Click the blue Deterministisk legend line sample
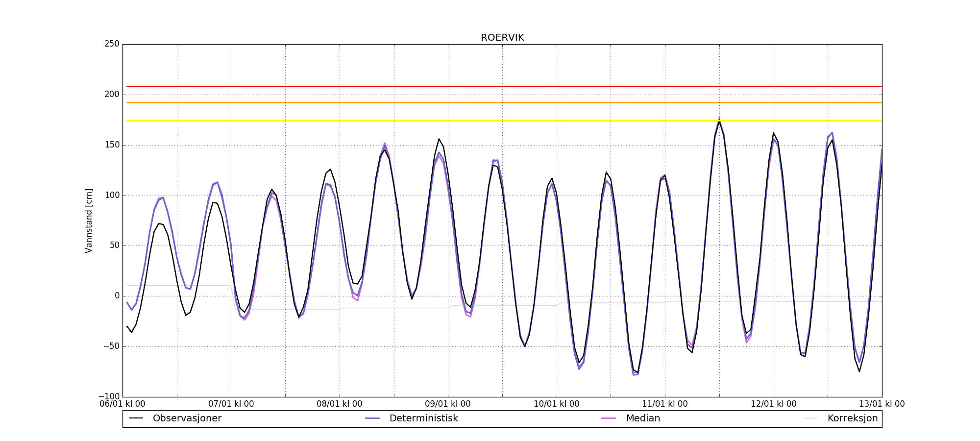Viewport: 980px width, 441px height. 372,418
